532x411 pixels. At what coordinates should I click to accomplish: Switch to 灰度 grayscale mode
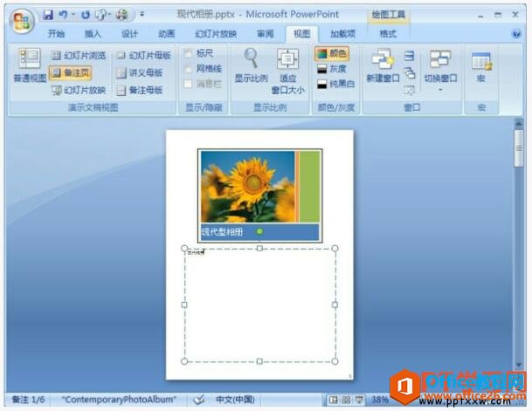(332, 69)
